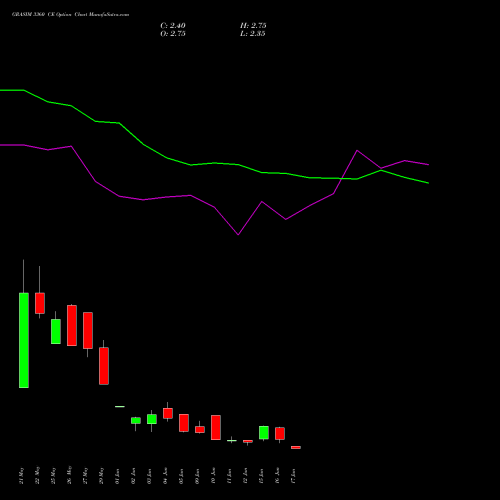Click the green candle for 13 Jun
The image size is (500, 500).
point(264,432)
